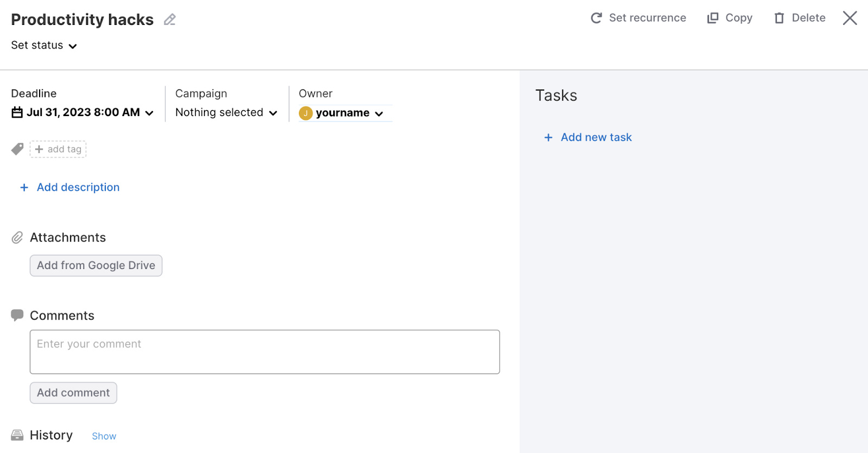
Task: Click the Owner label
Action: coord(316,93)
